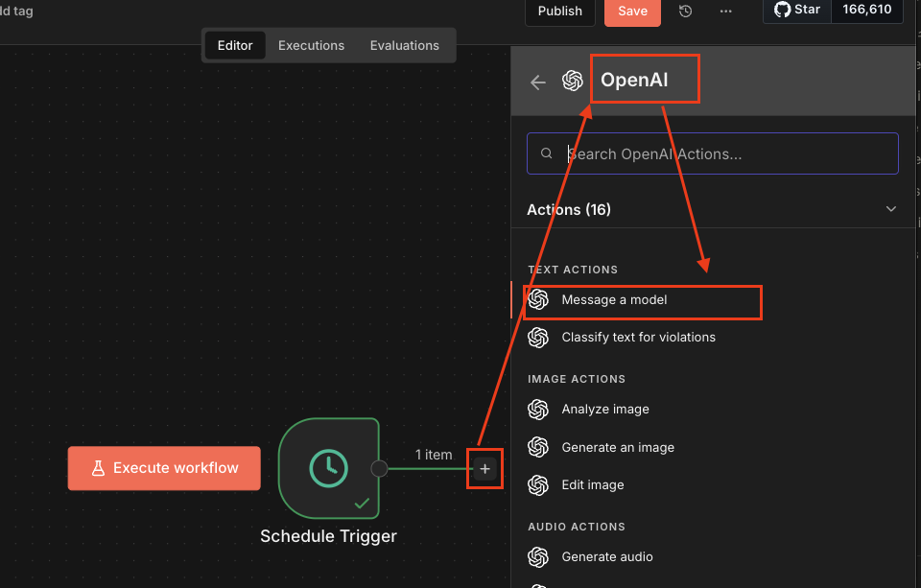The image size is (921, 588).
Task: Click the GitHub Star button
Action: [797, 10]
